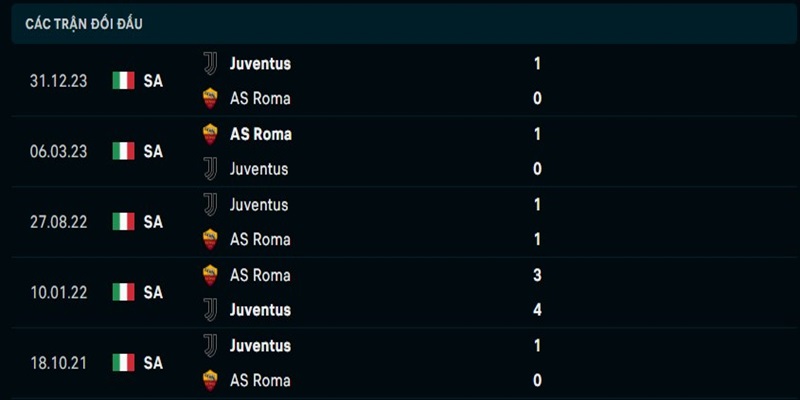Click the SA league label for 06.03.23
The height and width of the screenshot is (400, 800).
(x=153, y=151)
